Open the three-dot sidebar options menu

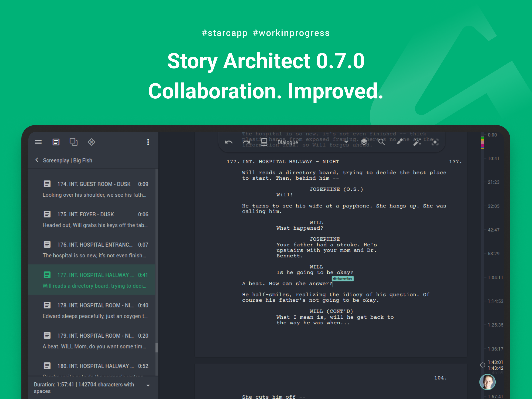pos(148,142)
